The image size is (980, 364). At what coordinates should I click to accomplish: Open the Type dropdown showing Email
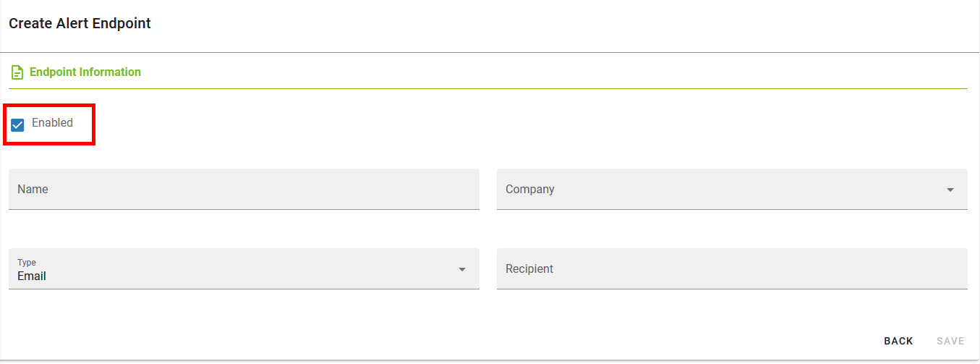244,269
